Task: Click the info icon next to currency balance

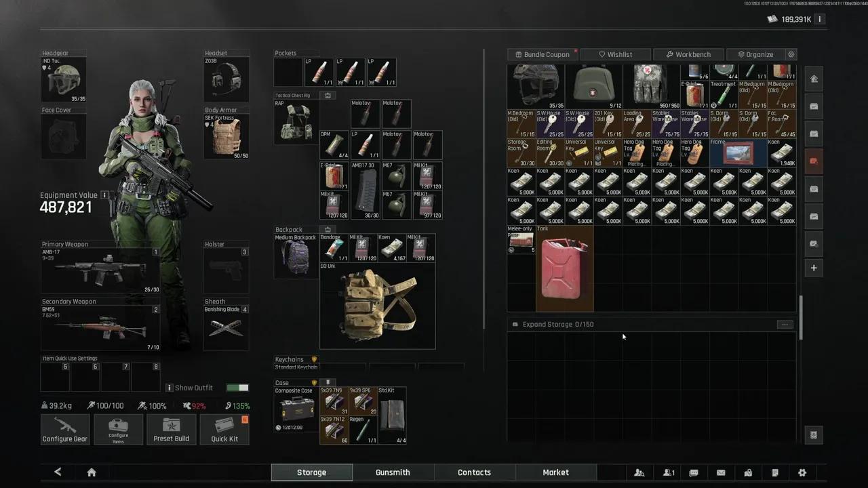Action: (819, 20)
